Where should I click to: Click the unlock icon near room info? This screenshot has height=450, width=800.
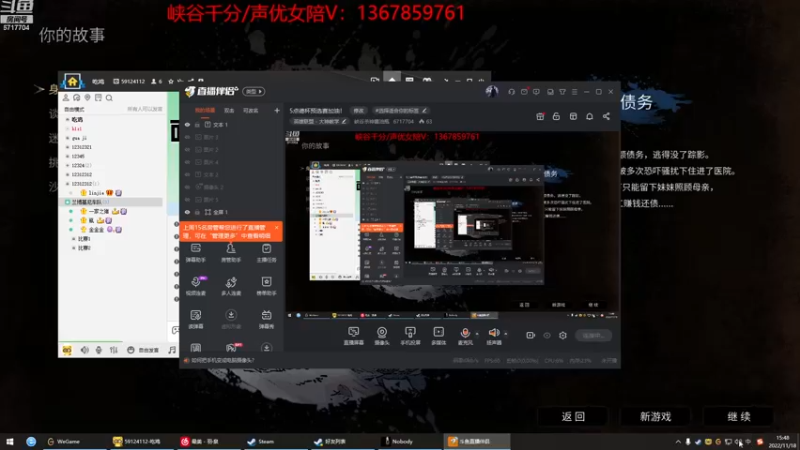tap(556, 116)
